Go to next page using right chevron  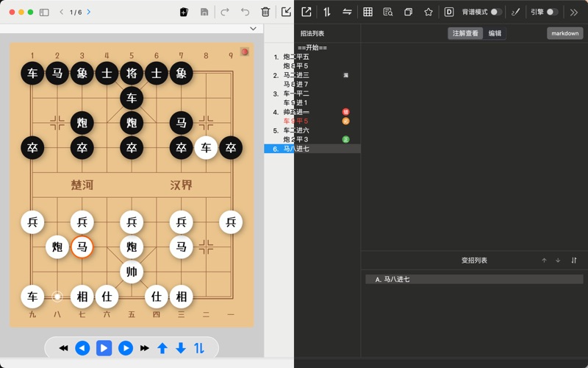[x=89, y=12]
